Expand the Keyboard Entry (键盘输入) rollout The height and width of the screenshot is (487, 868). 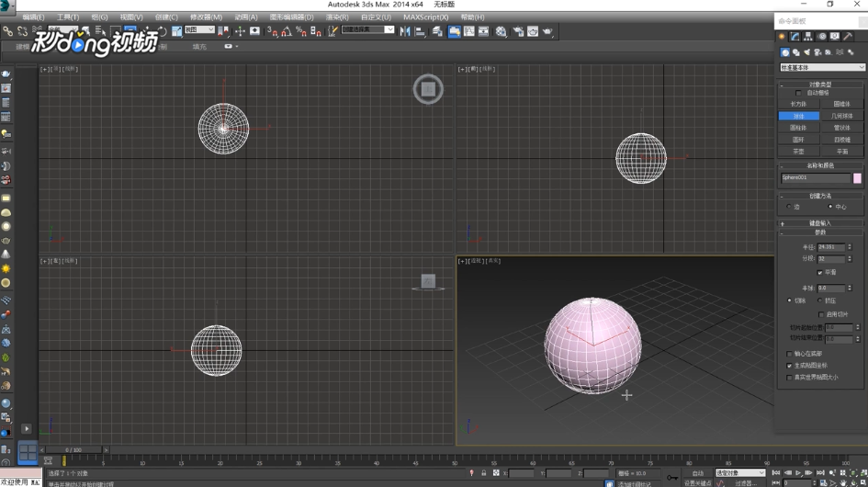point(820,223)
